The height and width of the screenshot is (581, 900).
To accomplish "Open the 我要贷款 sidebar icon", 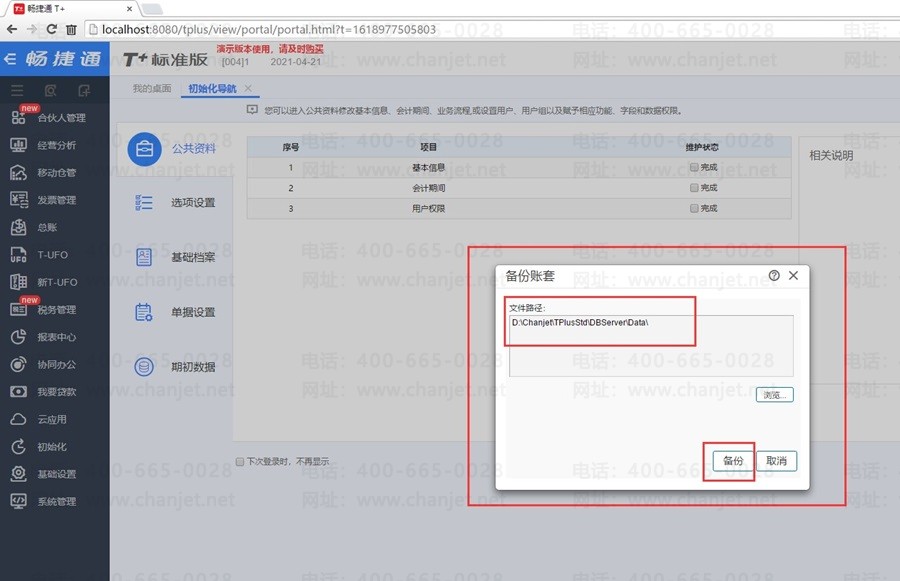I will pyautogui.click(x=18, y=392).
